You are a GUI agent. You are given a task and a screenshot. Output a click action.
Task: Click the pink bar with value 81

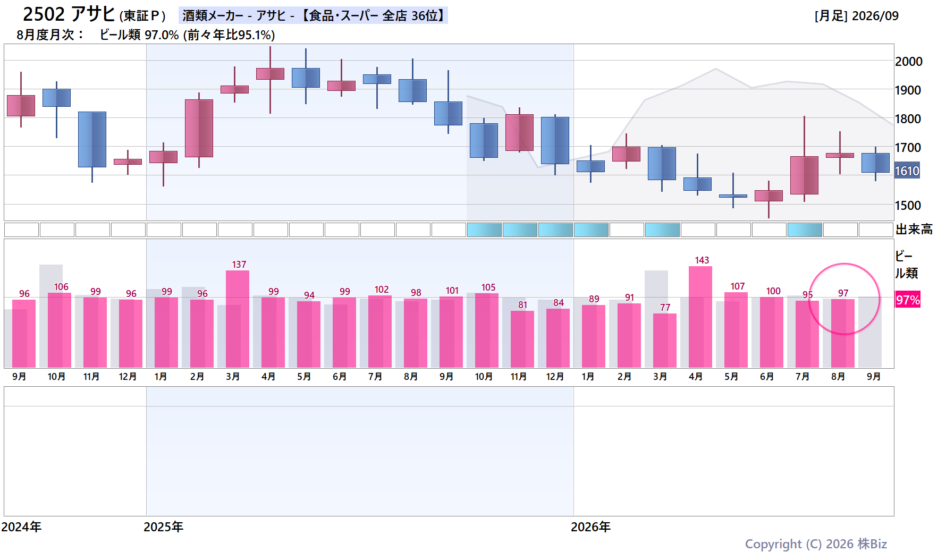coord(522,340)
